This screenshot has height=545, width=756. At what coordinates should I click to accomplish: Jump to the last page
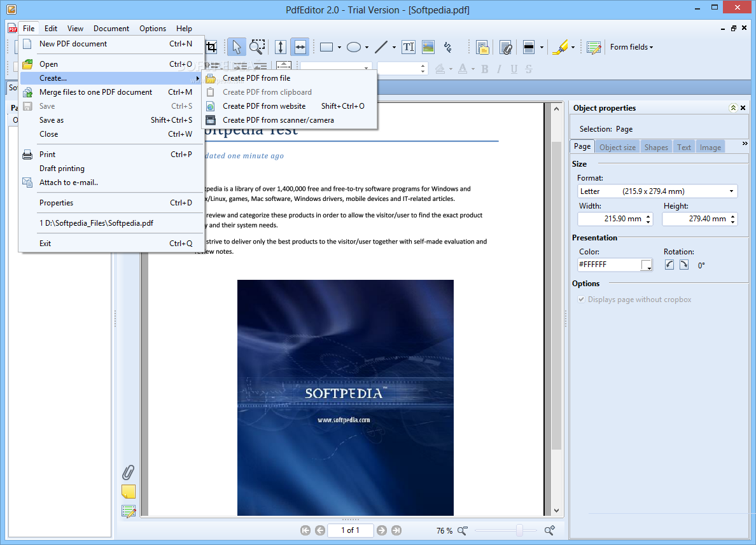[396, 530]
